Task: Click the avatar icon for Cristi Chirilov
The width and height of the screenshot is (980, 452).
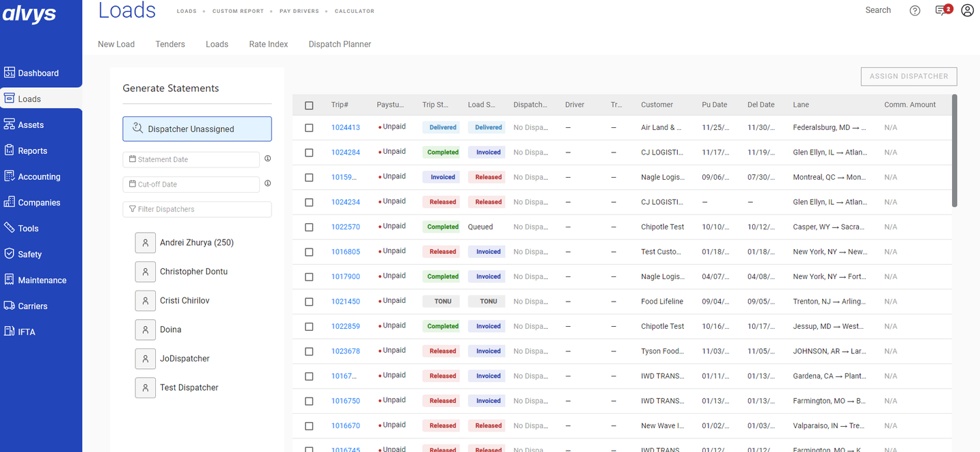Action: (145, 301)
